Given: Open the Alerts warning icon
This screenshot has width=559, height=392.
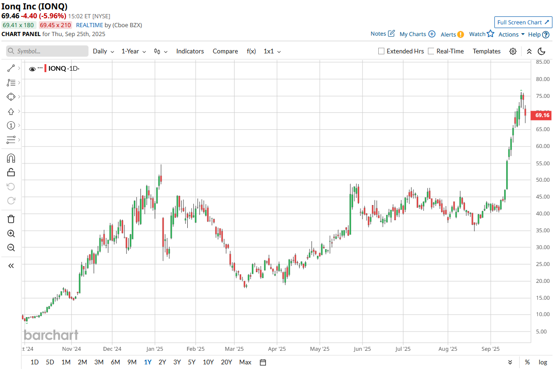Looking at the screenshot, I should pos(461,34).
